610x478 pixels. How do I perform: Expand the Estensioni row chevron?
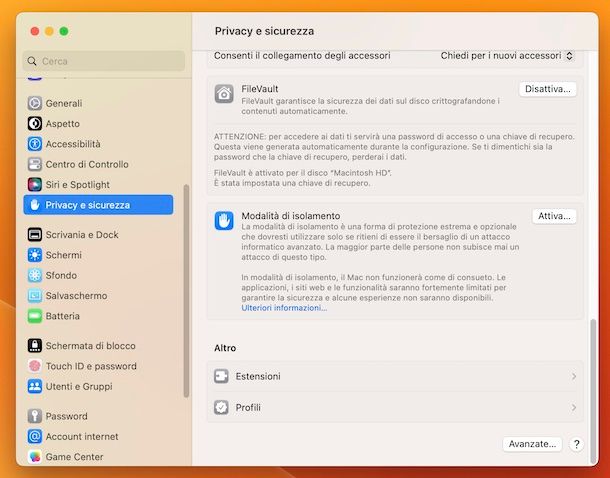click(x=574, y=376)
